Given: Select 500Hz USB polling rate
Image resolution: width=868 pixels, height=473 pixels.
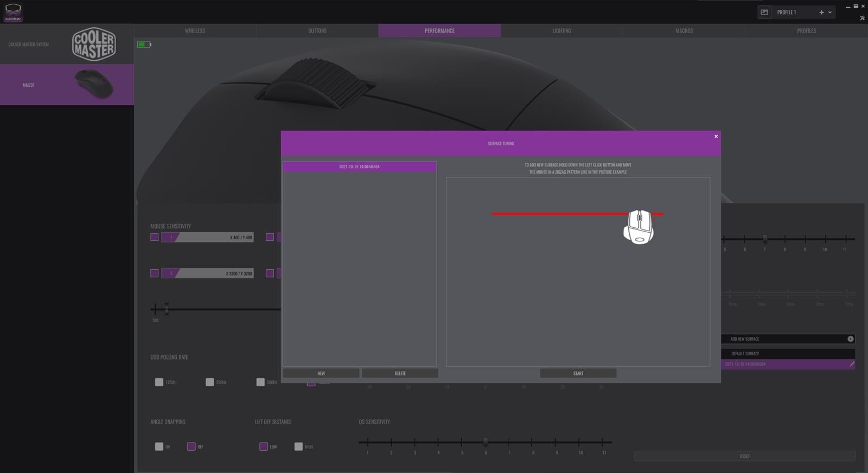Looking at the screenshot, I should pyautogui.click(x=260, y=382).
